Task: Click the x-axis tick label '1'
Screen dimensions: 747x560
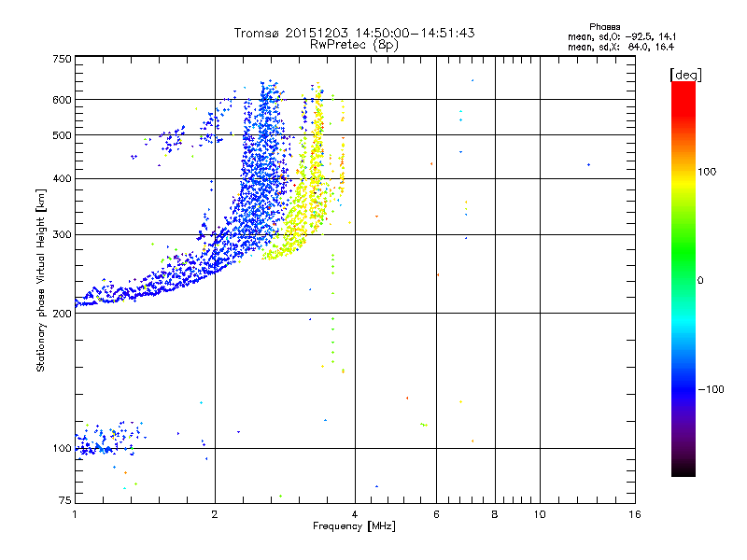Action: [75, 514]
